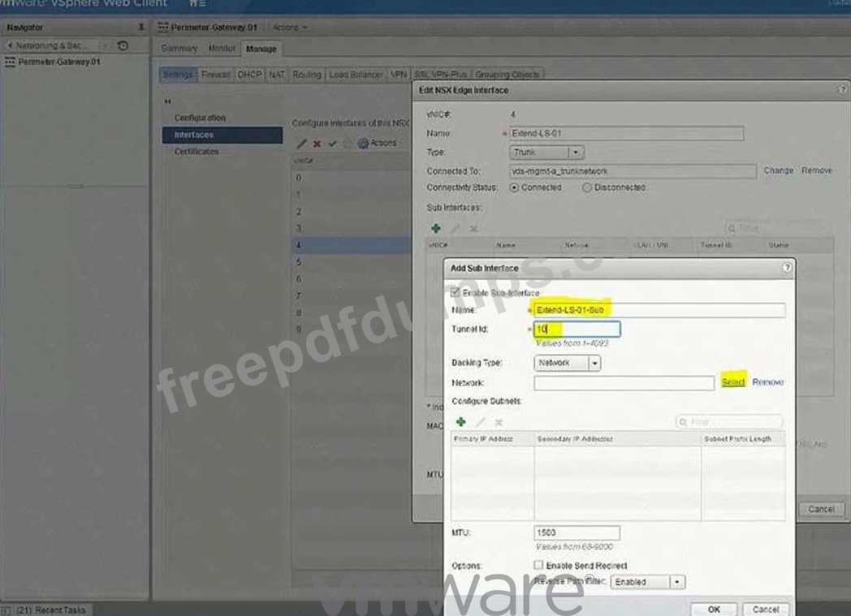Click the edit pencil under Configure Subnets
Screen dimensions: 851x616
coord(480,421)
